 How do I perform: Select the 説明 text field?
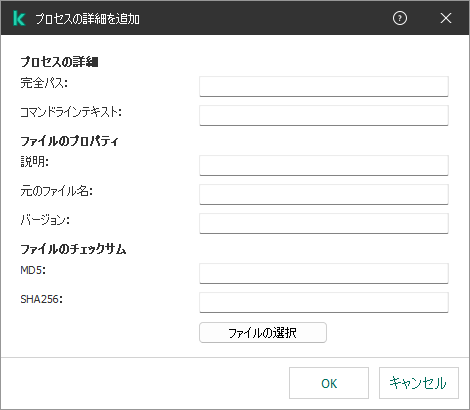click(x=324, y=165)
